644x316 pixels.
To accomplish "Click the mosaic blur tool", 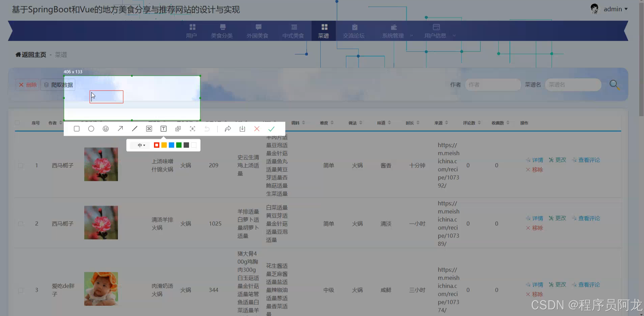I will (x=149, y=129).
